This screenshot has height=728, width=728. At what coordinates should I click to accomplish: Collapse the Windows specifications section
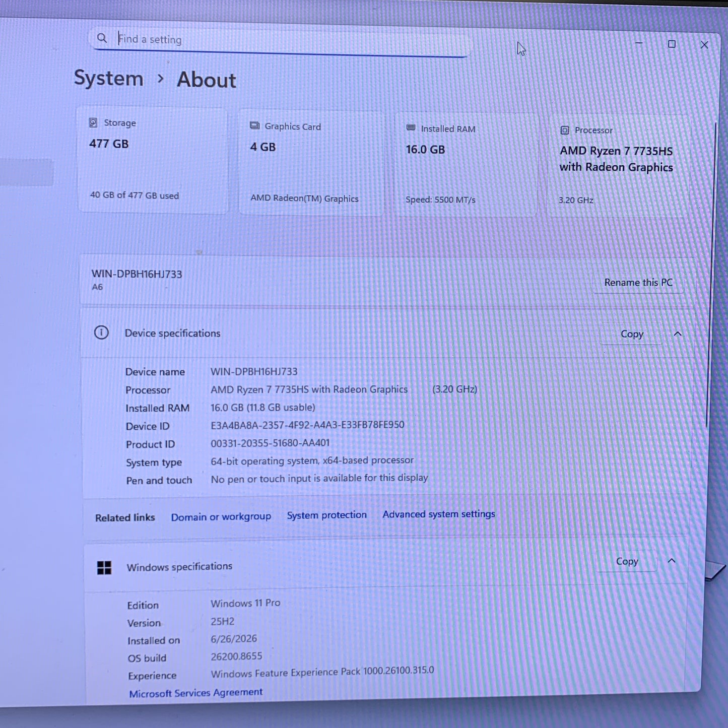[672, 560]
